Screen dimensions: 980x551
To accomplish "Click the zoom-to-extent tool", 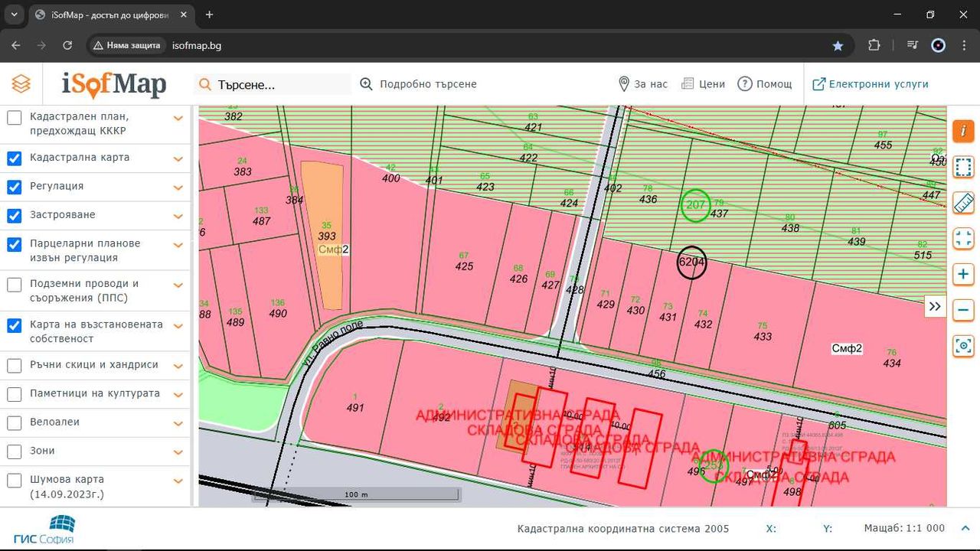I will click(963, 238).
